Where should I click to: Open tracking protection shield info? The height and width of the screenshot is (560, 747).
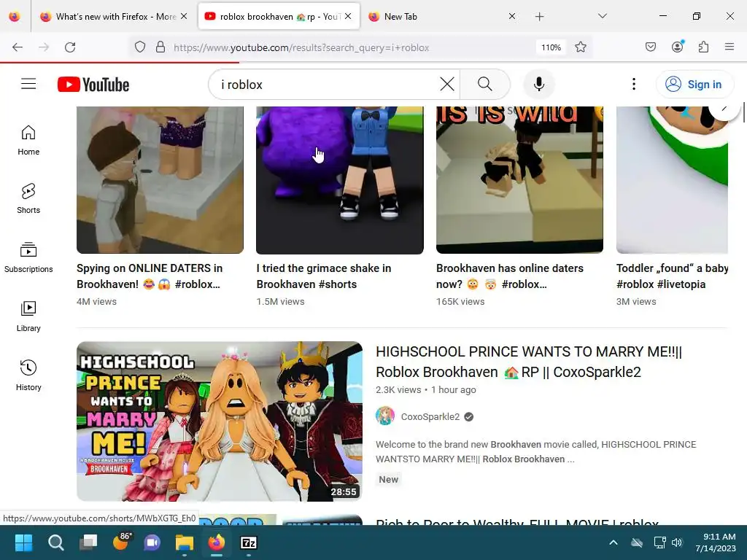[x=139, y=47]
